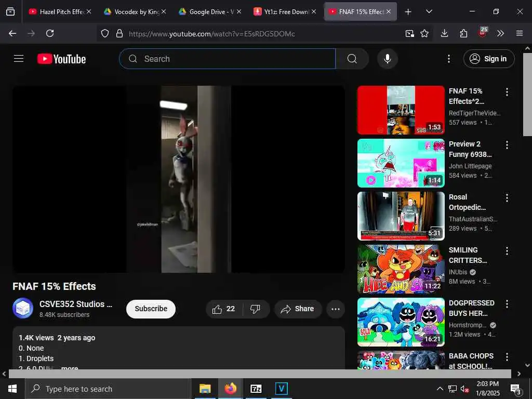This screenshot has width=532, height=399.
Task: Open the Windows Start menu
Action: tap(12, 389)
